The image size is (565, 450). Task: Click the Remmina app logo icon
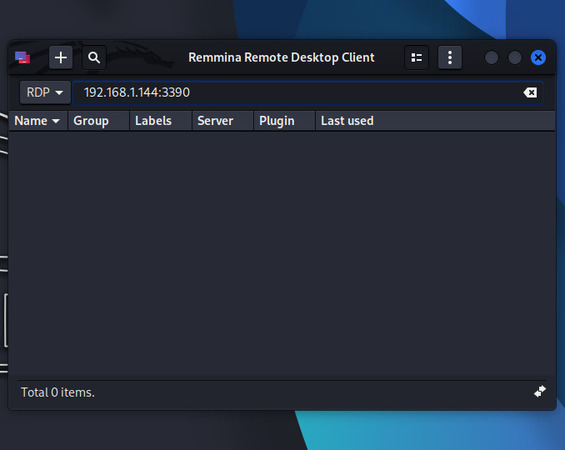(x=22, y=57)
